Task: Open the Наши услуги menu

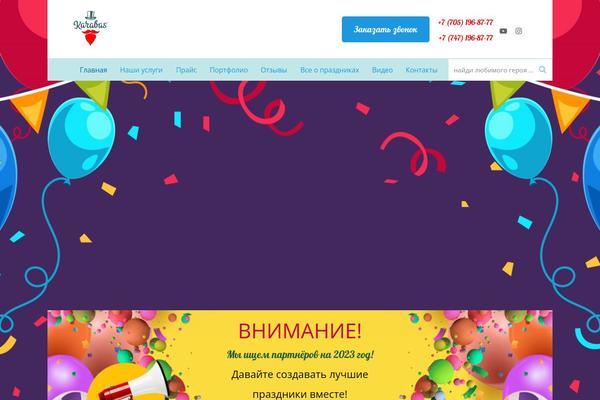Action: [141, 70]
